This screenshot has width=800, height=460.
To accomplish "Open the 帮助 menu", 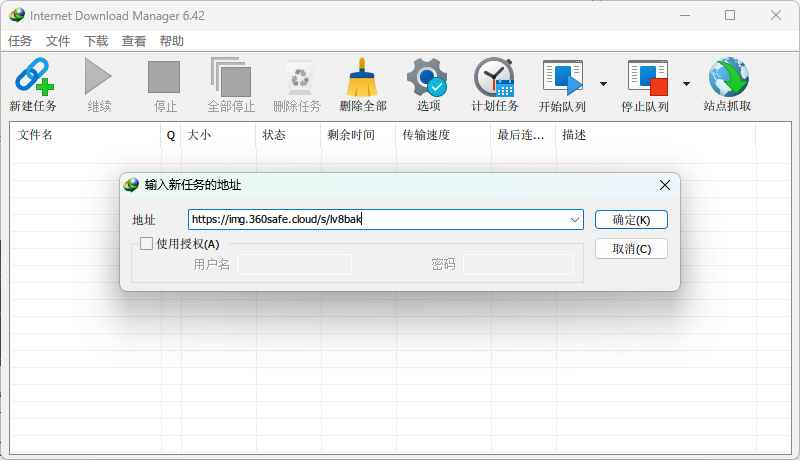I will click(x=171, y=41).
